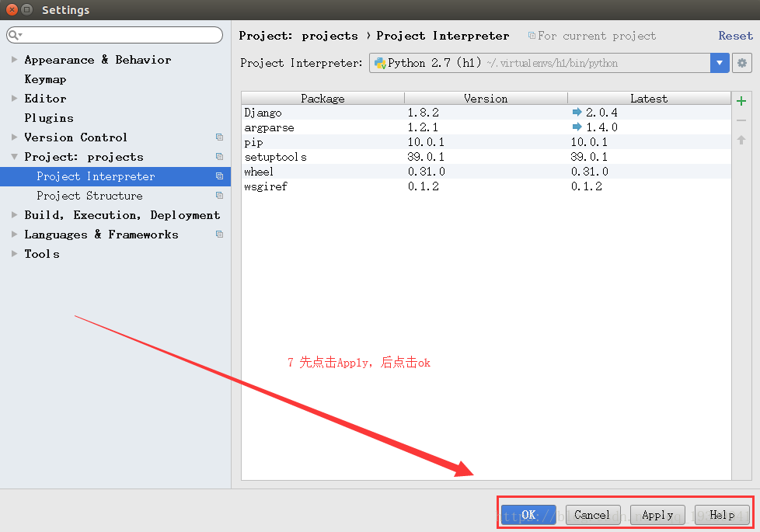Image resolution: width=760 pixels, height=532 pixels.
Task: Close the Settings window
Action: (x=12, y=9)
